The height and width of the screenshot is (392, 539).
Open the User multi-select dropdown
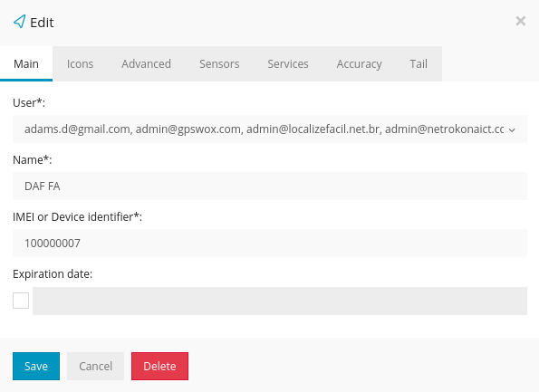pos(270,129)
